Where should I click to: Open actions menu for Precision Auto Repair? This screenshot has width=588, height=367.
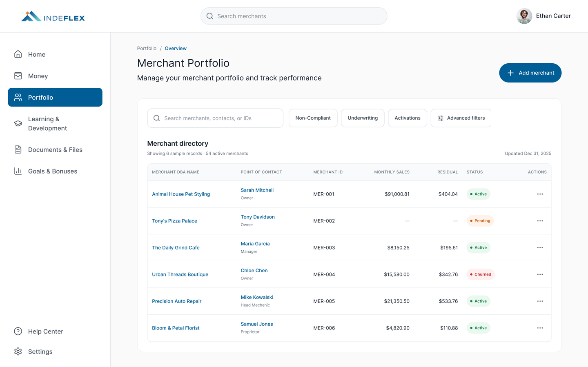(x=540, y=301)
